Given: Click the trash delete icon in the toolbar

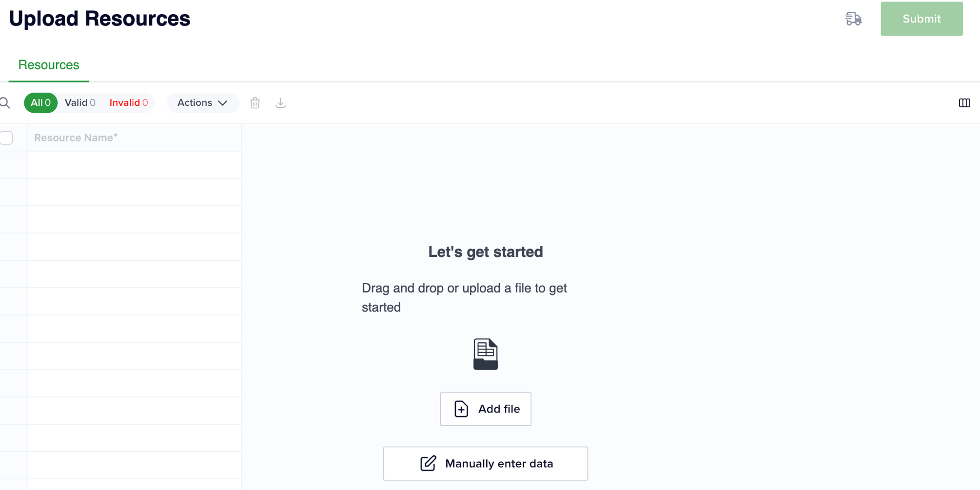Looking at the screenshot, I should pos(255,103).
